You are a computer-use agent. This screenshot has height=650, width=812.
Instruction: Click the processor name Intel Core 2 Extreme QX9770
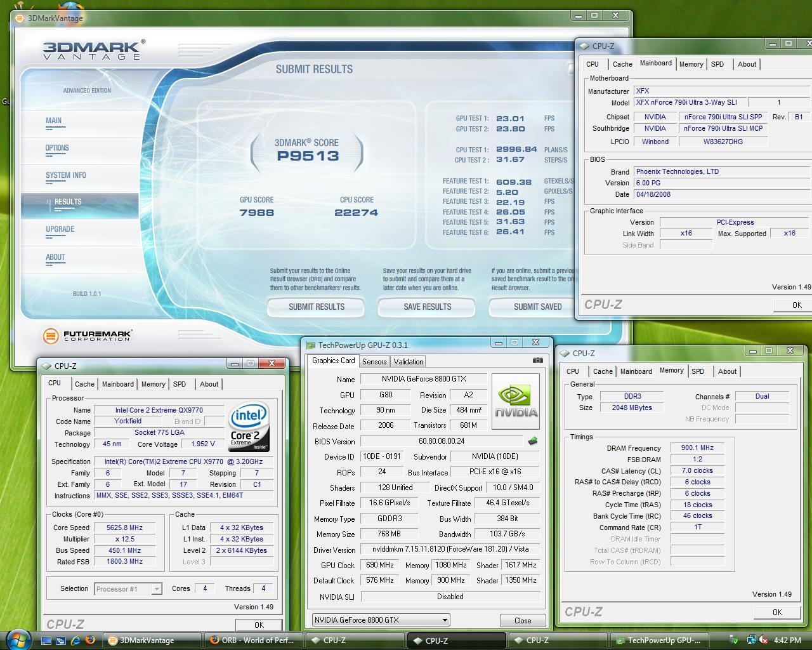pos(159,410)
